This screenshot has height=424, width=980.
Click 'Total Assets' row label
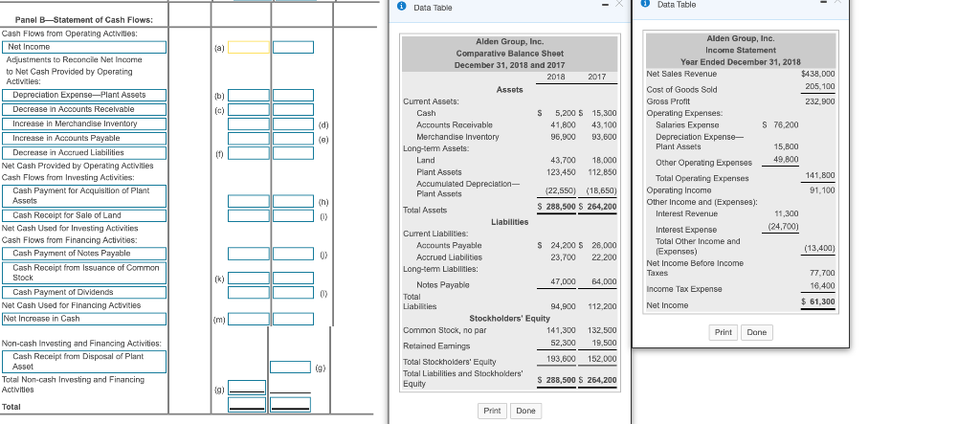coord(425,211)
